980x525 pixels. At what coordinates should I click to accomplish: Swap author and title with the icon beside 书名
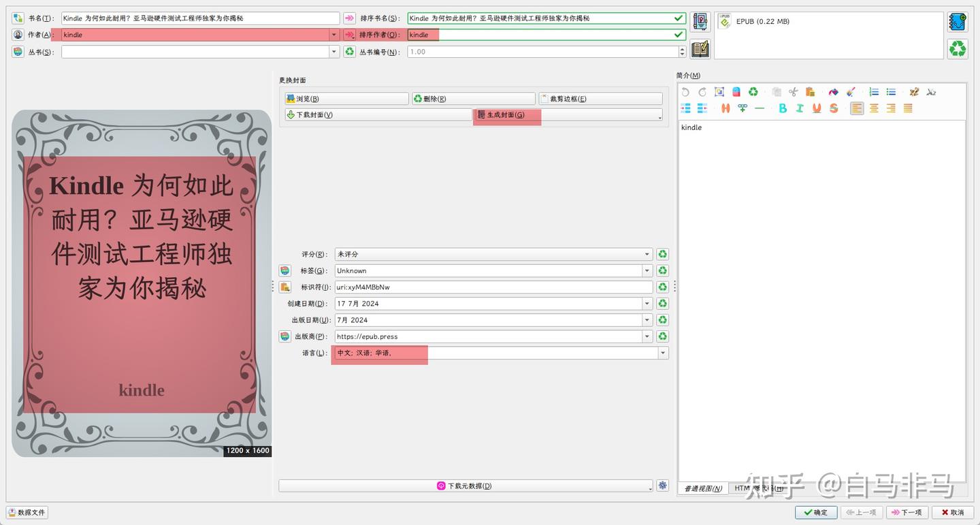point(18,18)
